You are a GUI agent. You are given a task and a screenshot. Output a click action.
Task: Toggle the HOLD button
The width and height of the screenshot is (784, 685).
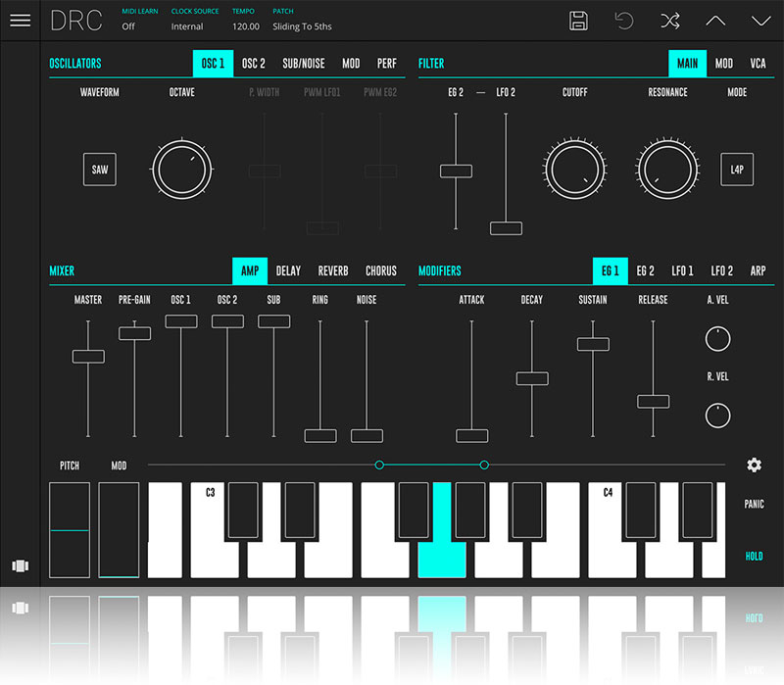coord(754,556)
